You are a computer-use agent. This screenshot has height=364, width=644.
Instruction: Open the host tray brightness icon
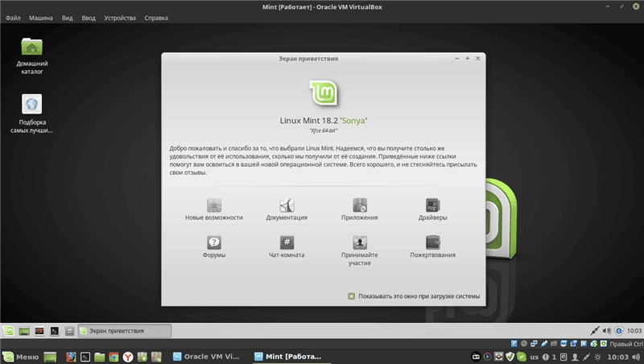coord(598,357)
